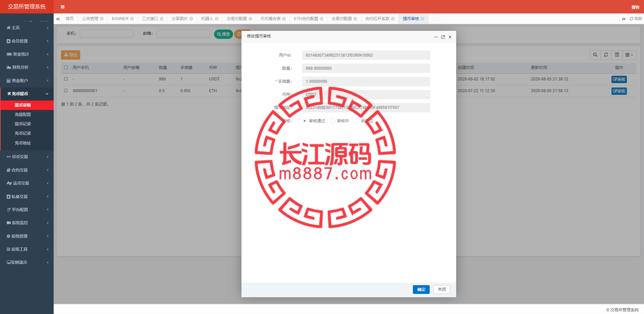The width and height of the screenshot is (644, 314).
Task: Click the table search magnifier icon
Action: [x=595, y=55]
